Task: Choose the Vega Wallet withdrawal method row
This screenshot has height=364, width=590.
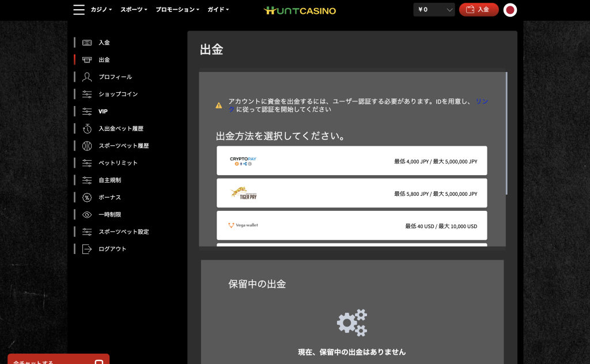Action: (352, 225)
